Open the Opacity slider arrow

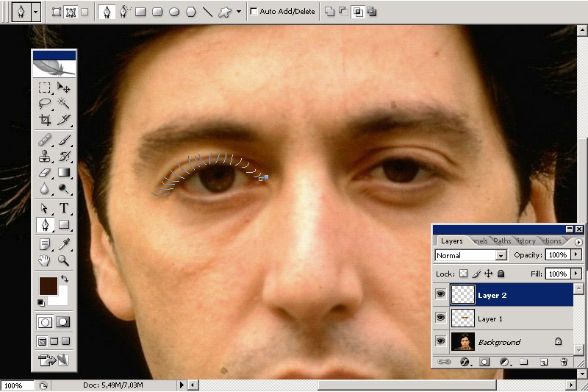(576, 255)
